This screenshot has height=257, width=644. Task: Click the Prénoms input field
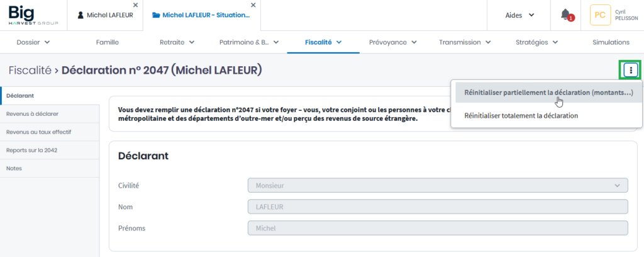(x=438, y=227)
